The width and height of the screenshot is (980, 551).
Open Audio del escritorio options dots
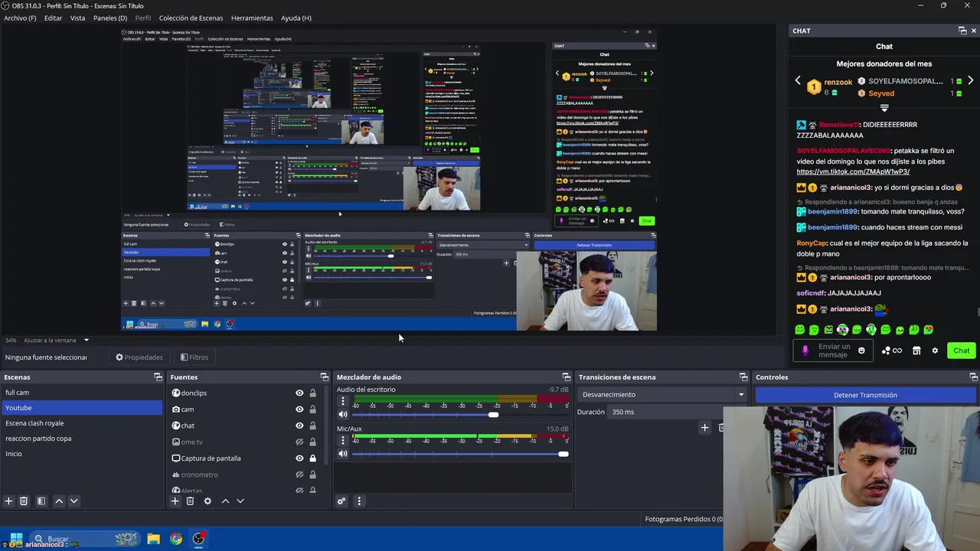[x=343, y=401]
